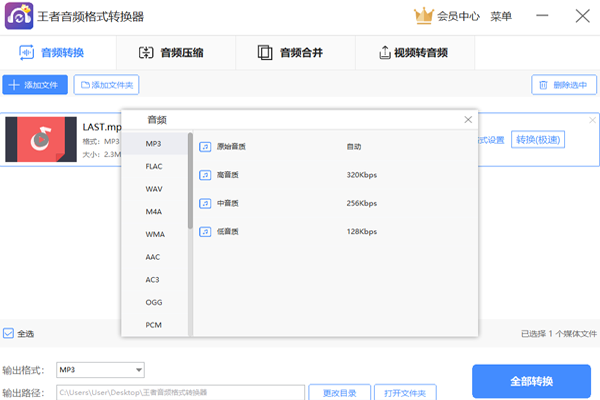Image resolution: width=600 pixels, height=400 pixels.
Task: Click the 输出路径 path field
Action: (x=179, y=393)
